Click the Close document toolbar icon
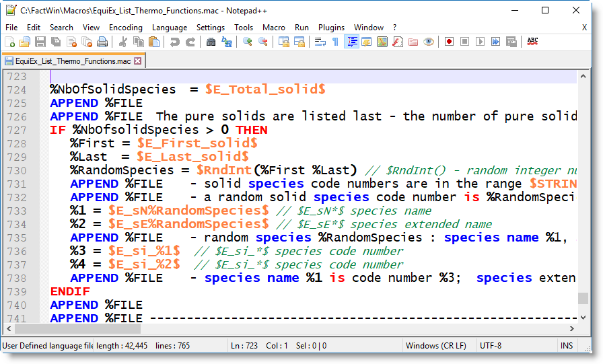 (x=71, y=42)
